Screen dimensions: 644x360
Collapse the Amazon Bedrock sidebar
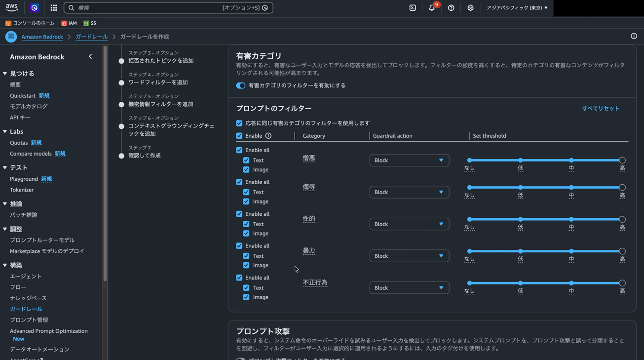90,57
